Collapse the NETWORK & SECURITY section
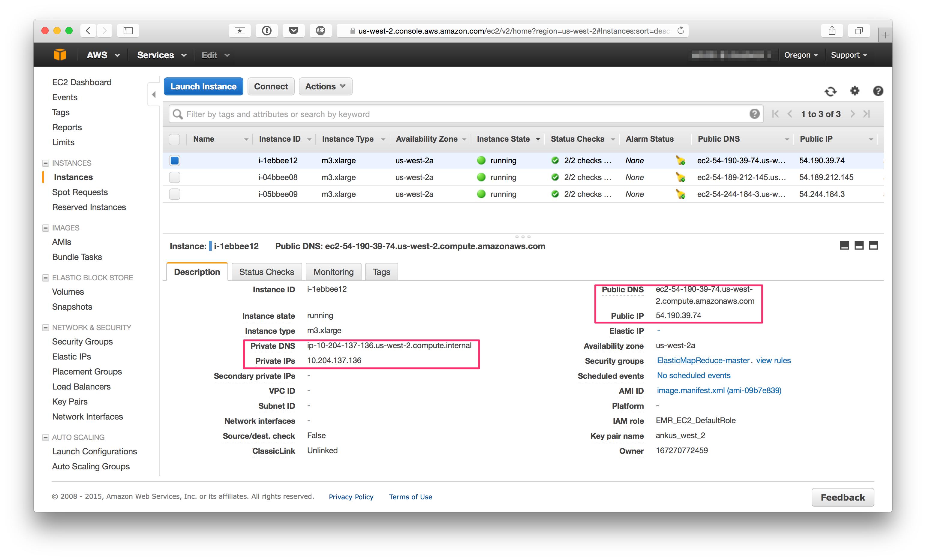The height and width of the screenshot is (560, 926). click(46, 328)
